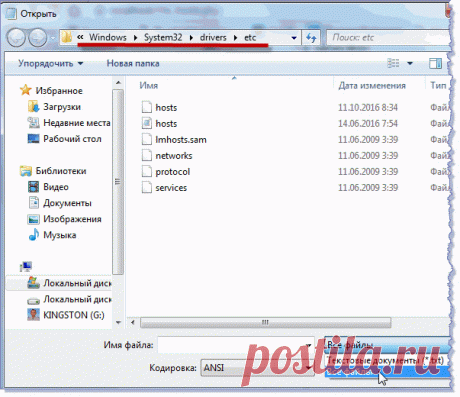Click the Избранное star icon

coord(25,90)
